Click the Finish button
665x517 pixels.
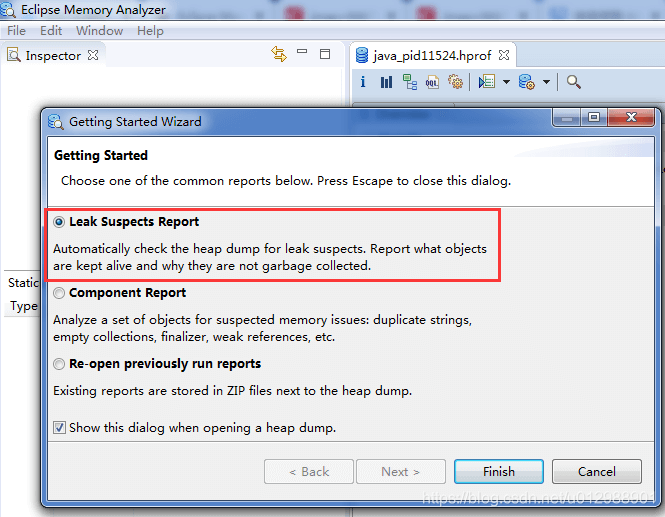coord(499,472)
